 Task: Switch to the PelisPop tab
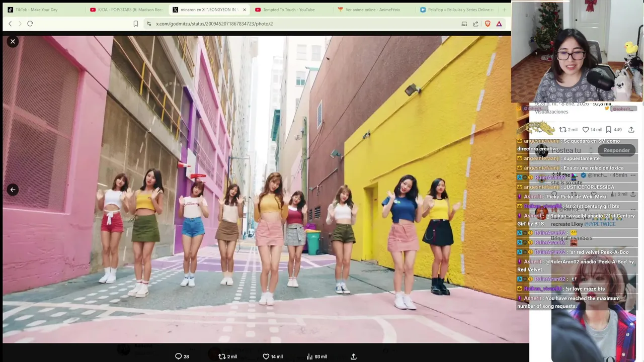pos(456,10)
